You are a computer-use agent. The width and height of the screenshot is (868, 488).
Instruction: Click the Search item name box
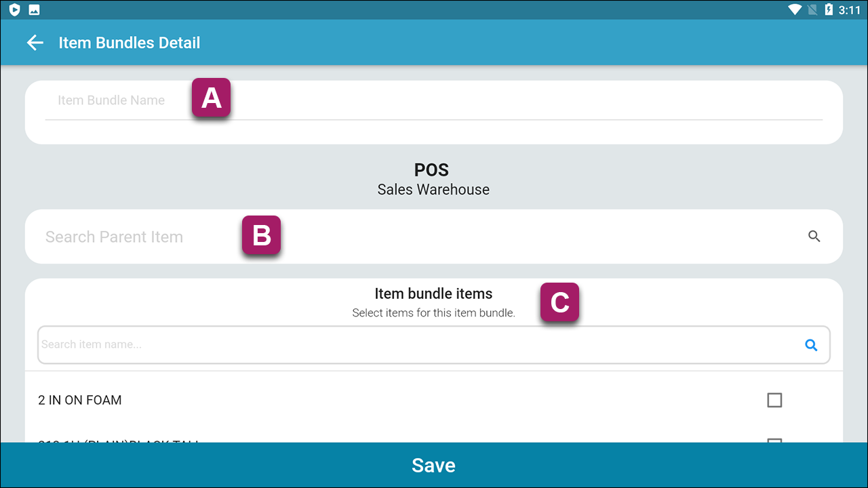[434, 345]
